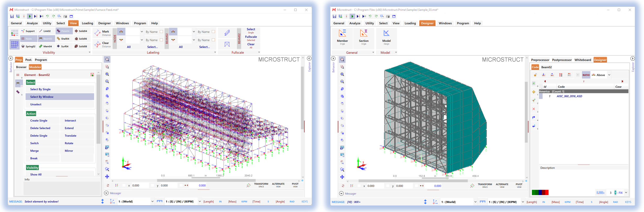Viewport: 644px width, 212px height.
Task: Click the x coordinate field in the Furnace Feed window
Action: (x=140, y=186)
